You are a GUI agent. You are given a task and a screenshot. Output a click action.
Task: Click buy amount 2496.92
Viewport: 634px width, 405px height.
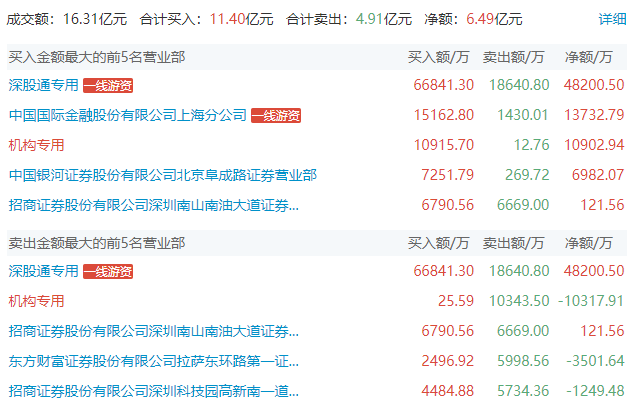click(448, 361)
